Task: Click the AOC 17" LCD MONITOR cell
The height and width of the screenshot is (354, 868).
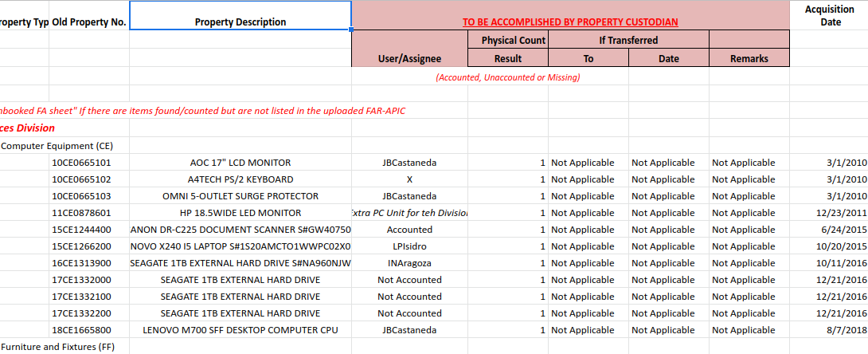Action: tap(240, 163)
